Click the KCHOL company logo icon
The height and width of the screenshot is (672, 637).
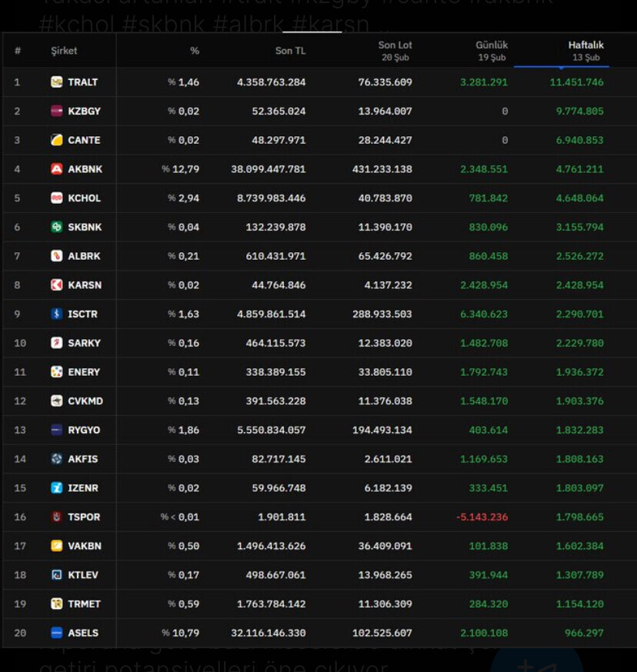[x=56, y=198]
